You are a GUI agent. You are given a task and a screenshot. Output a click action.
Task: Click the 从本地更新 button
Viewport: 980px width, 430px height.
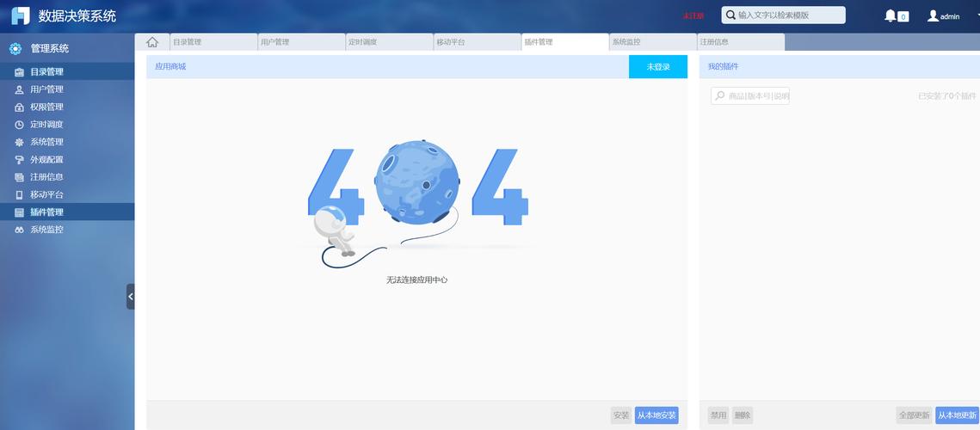(x=957, y=415)
